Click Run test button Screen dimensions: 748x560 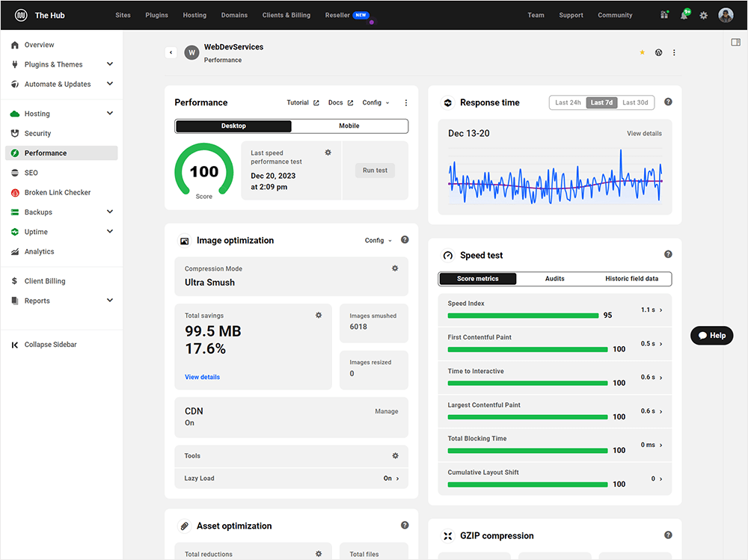click(375, 170)
